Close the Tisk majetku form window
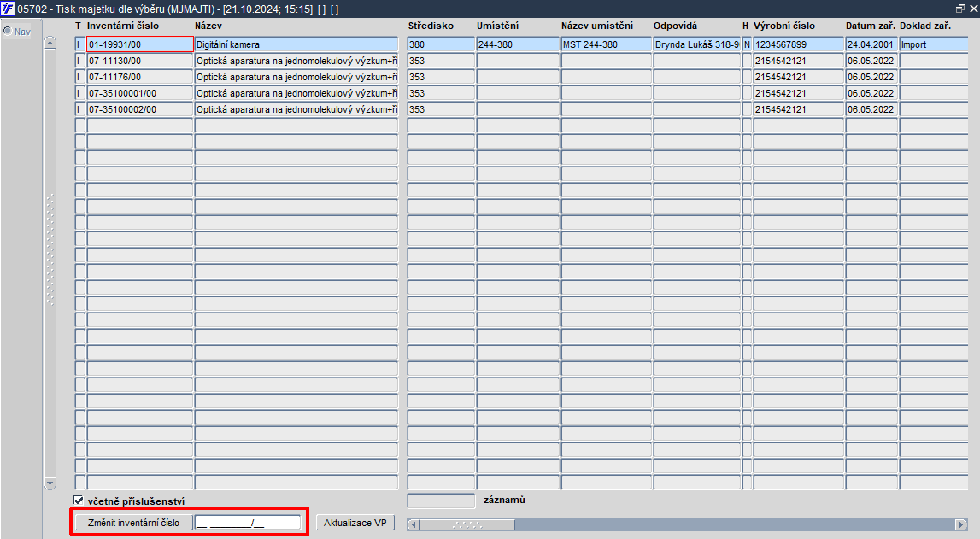The width and height of the screenshot is (980, 539). pos(973,9)
